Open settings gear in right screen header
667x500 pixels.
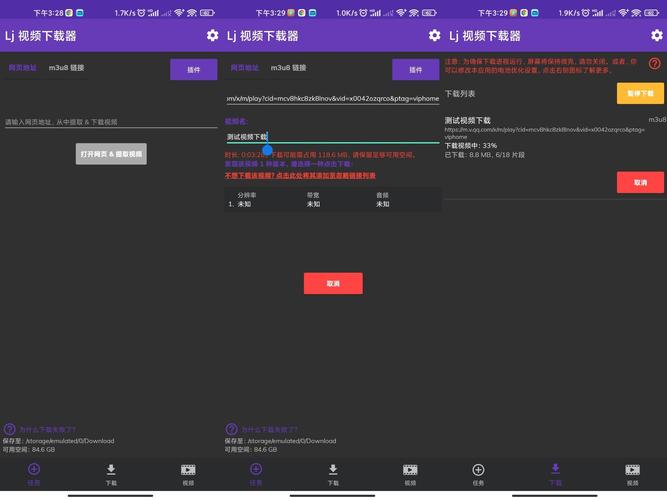coord(656,35)
